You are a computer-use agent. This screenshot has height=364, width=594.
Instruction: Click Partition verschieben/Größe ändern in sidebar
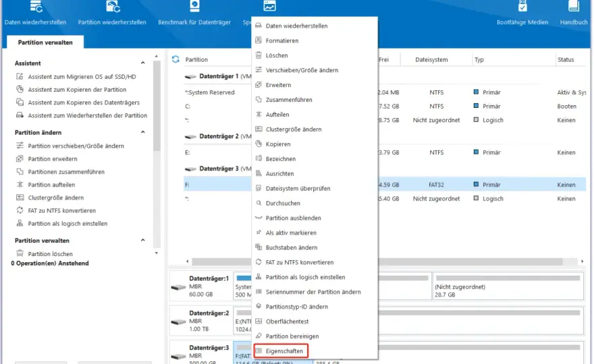pos(70,146)
